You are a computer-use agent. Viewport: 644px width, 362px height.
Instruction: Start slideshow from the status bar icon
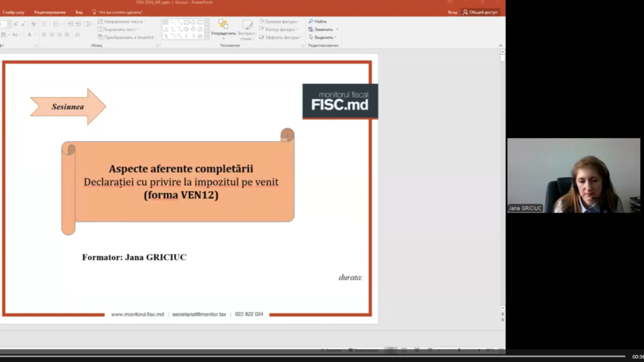point(430,350)
